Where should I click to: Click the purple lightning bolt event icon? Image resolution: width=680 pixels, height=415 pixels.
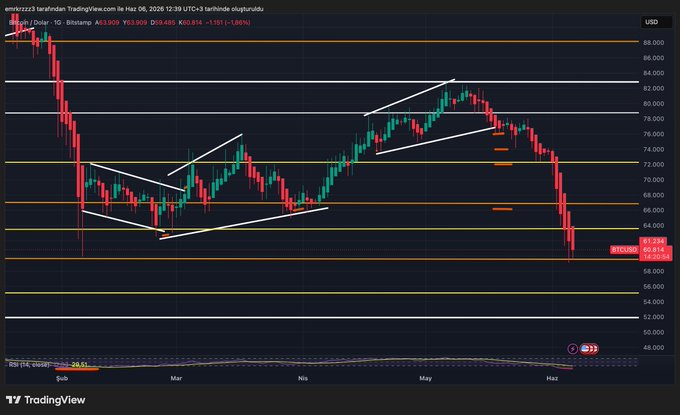pos(572,349)
